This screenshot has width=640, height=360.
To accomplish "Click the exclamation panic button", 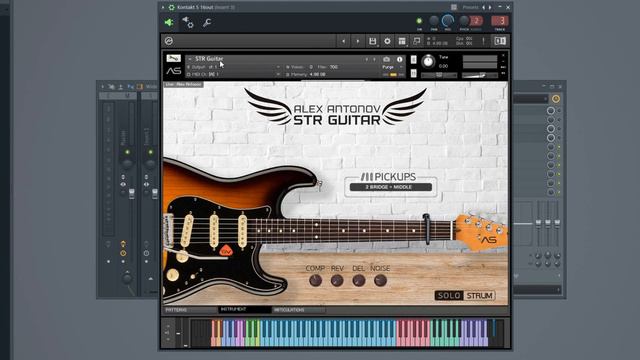I will pos(483,41).
